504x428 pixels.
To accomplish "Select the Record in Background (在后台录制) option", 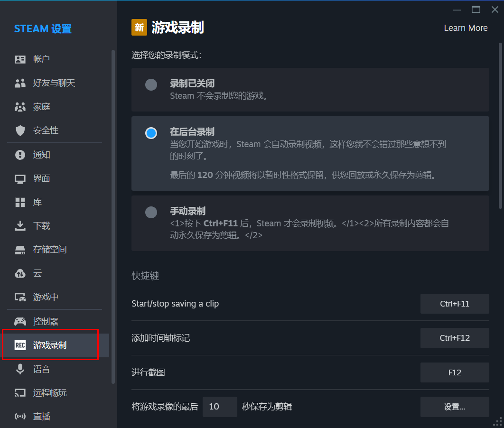I will (151, 133).
